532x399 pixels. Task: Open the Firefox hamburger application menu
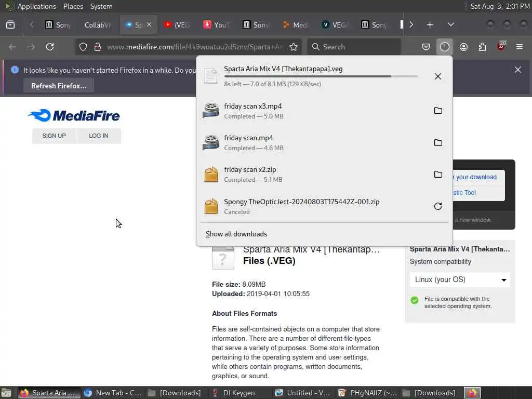coord(520,47)
